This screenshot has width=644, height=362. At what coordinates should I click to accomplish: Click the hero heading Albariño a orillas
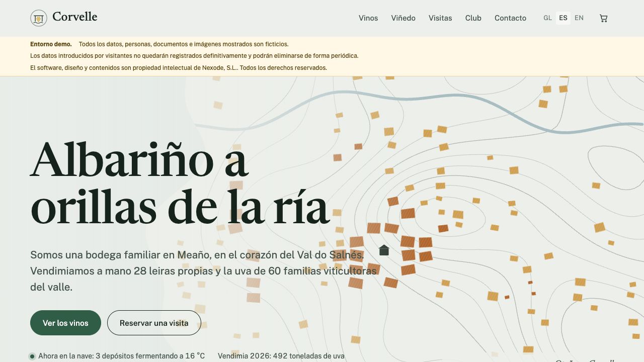tap(180, 183)
